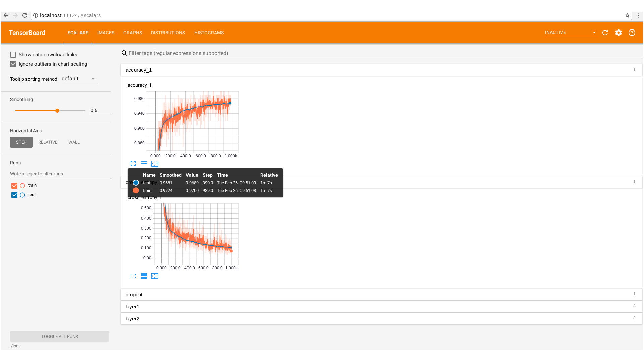644x362 pixels.
Task: Expand the dropout section
Action: pos(134,295)
